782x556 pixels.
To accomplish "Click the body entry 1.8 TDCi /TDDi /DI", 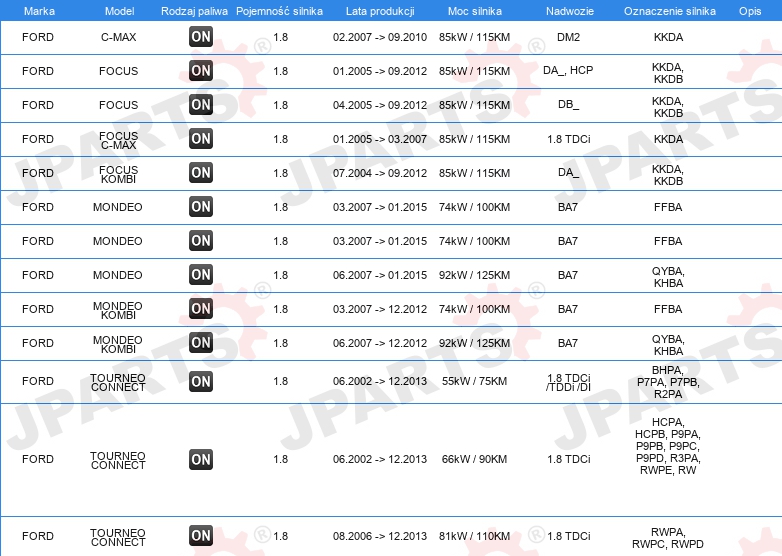I will [569, 382].
